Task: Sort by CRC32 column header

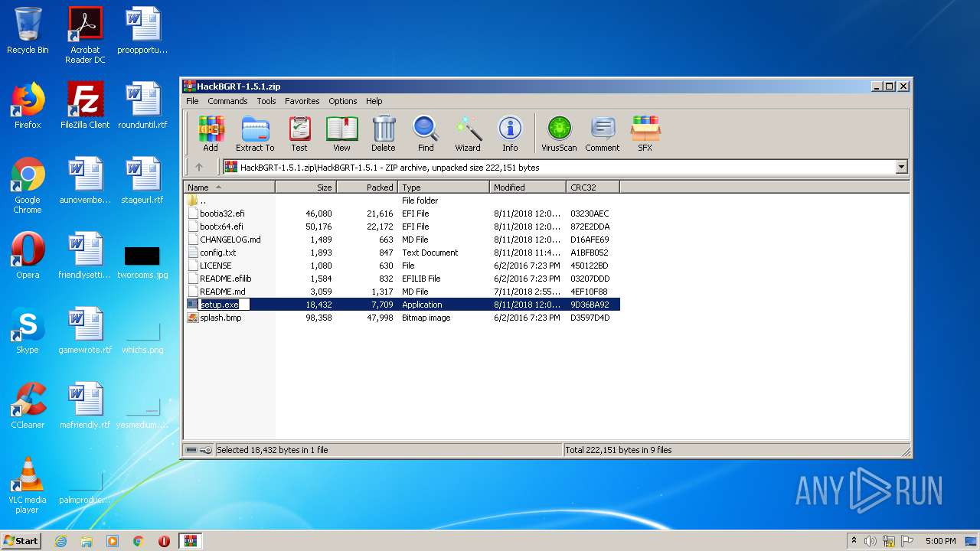Action: (x=593, y=187)
